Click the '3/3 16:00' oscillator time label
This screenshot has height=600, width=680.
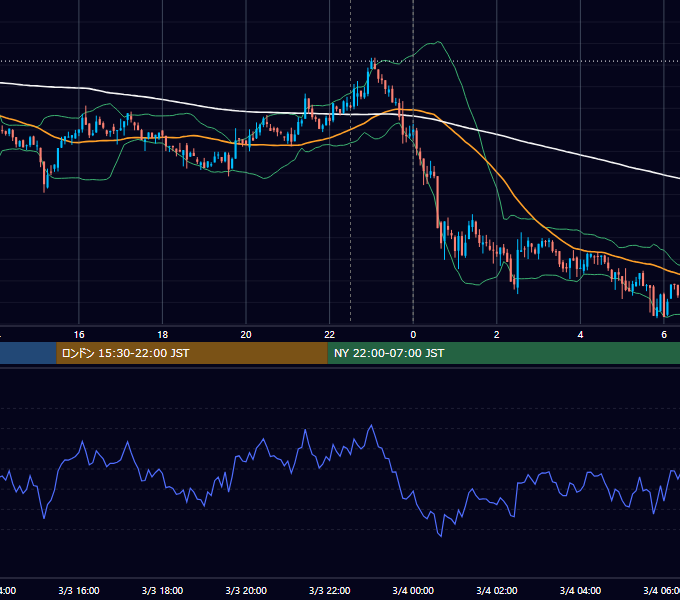pos(79,591)
